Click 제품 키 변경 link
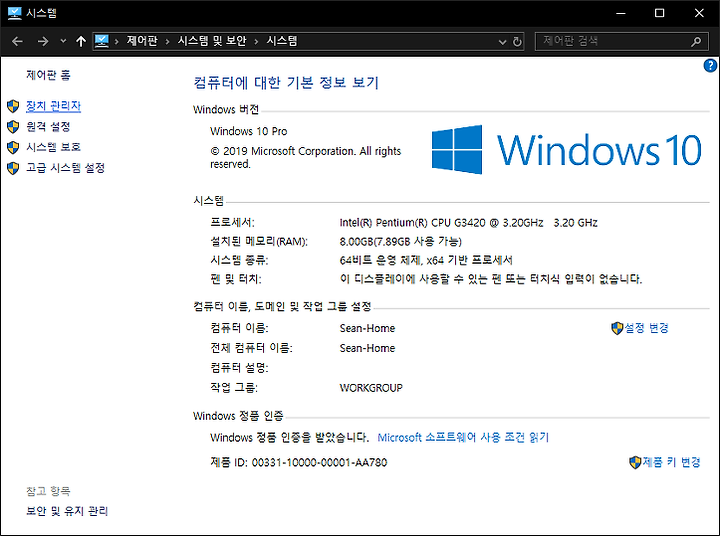This screenshot has width=720, height=536. click(671, 462)
